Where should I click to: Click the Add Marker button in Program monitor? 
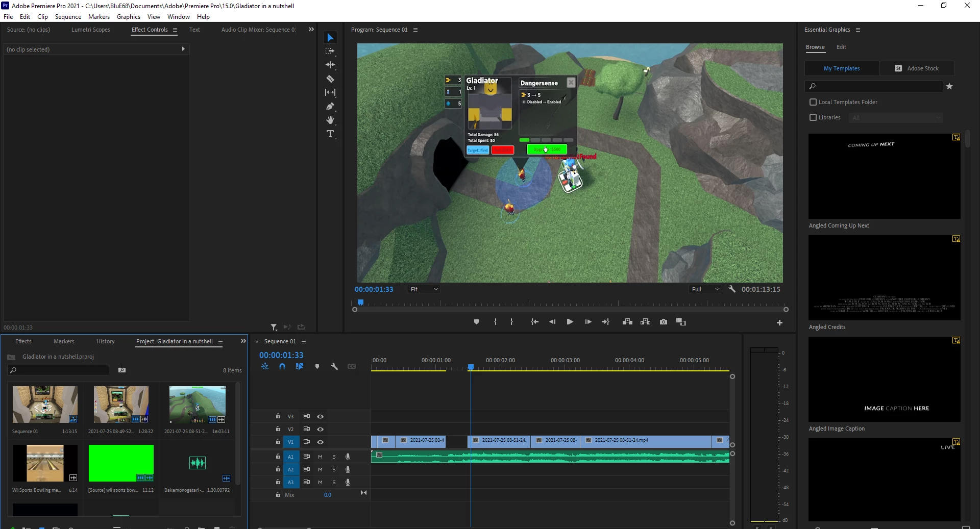tap(476, 322)
